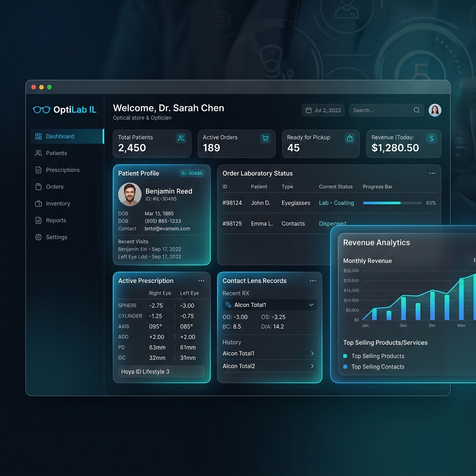
Task: Click the IL-30495 badge in Patient Profile
Action: click(192, 173)
